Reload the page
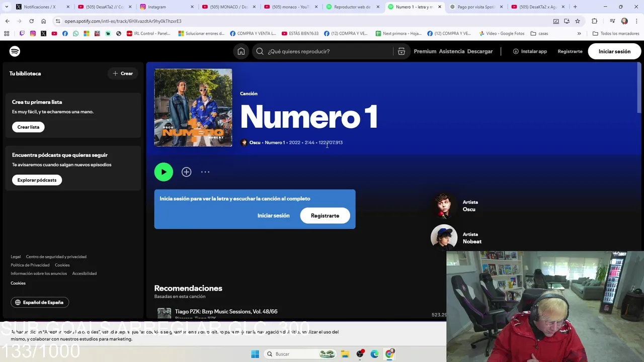Image resolution: width=644 pixels, height=362 pixels. [31, 21]
